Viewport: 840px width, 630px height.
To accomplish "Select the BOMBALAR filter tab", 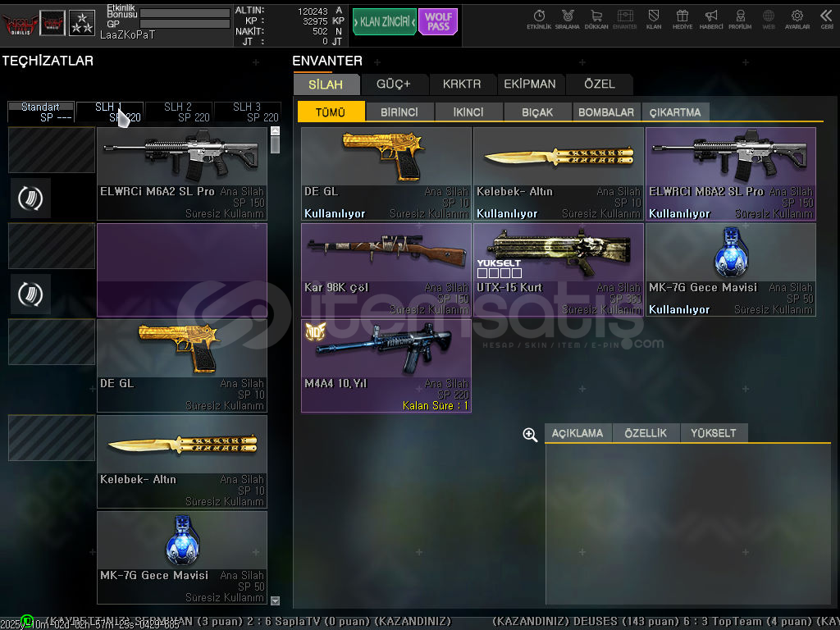I will pyautogui.click(x=605, y=112).
